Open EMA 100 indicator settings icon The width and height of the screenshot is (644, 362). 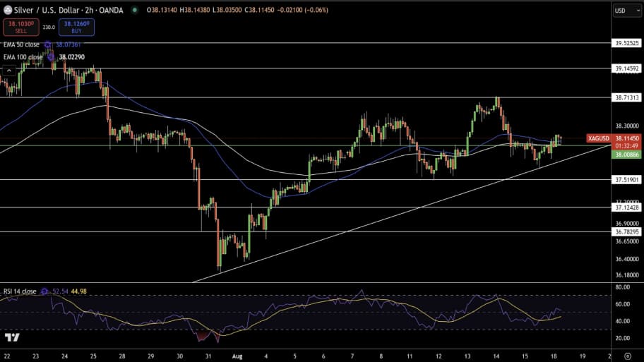[x=51, y=57]
